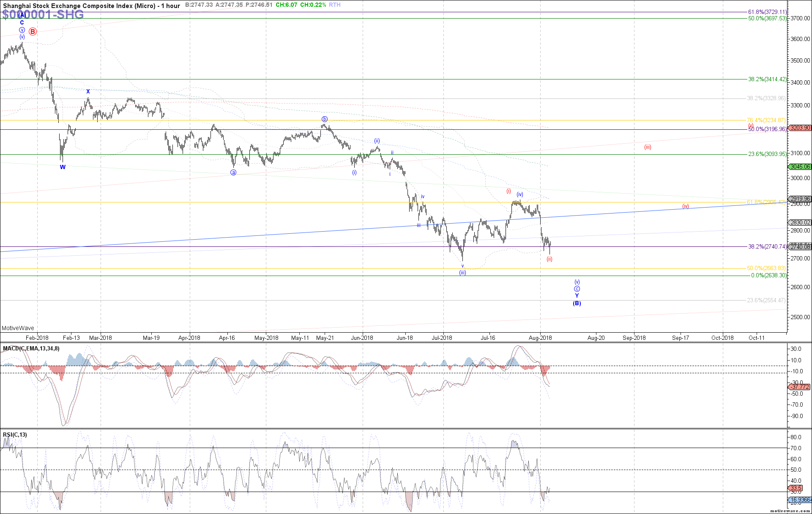Select the blue 'Y' wave label
This screenshot has height=514, width=812.
tap(577, 295)
